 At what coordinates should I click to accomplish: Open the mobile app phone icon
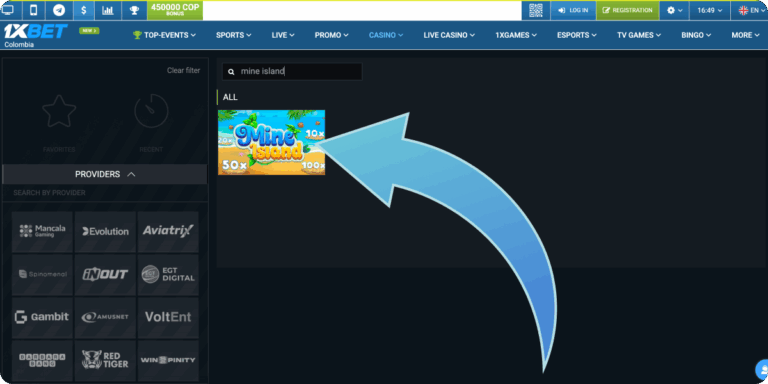33,10
